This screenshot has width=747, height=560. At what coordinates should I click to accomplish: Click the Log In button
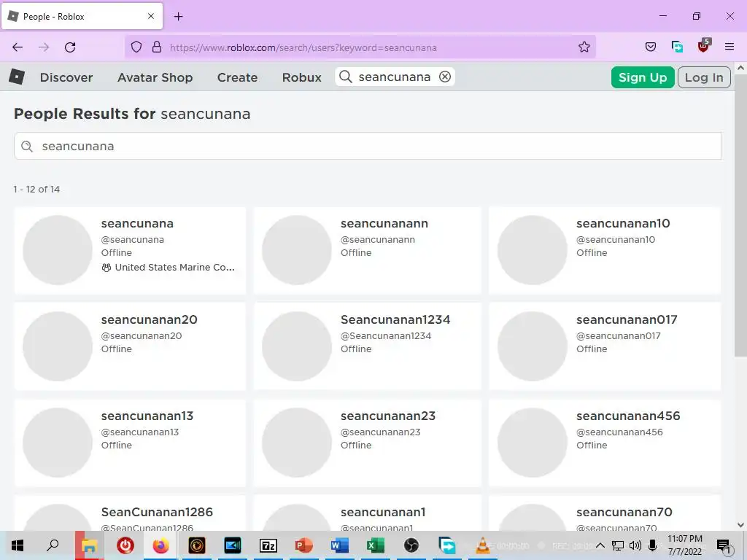704,77
